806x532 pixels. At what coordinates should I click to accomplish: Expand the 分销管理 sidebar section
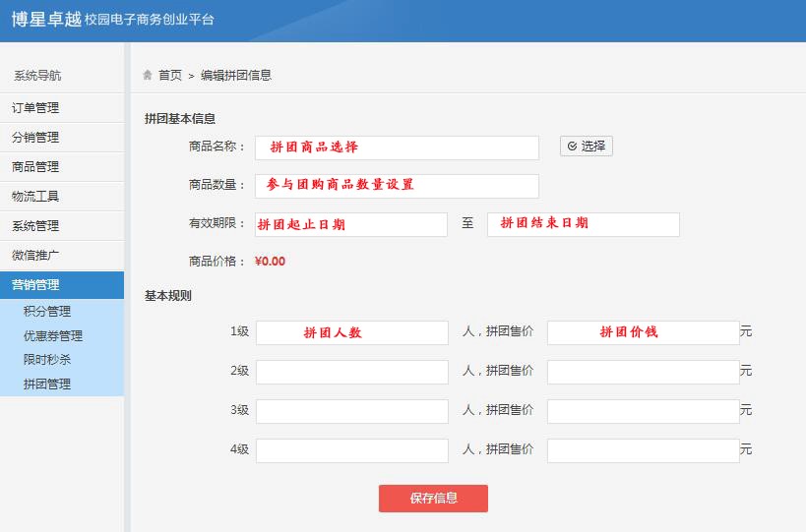click(x=35, y=138)
